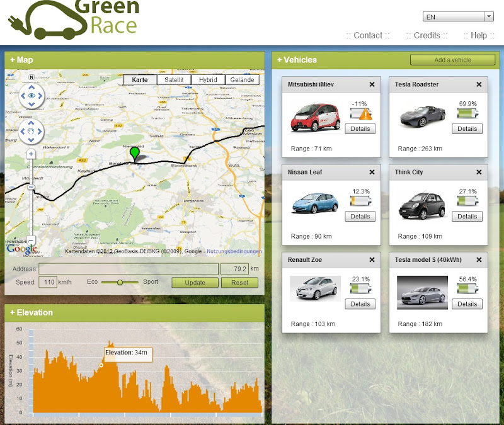504x425 pixels.
Task: Zoom out with the map minus button
Action: click(31, 240)
